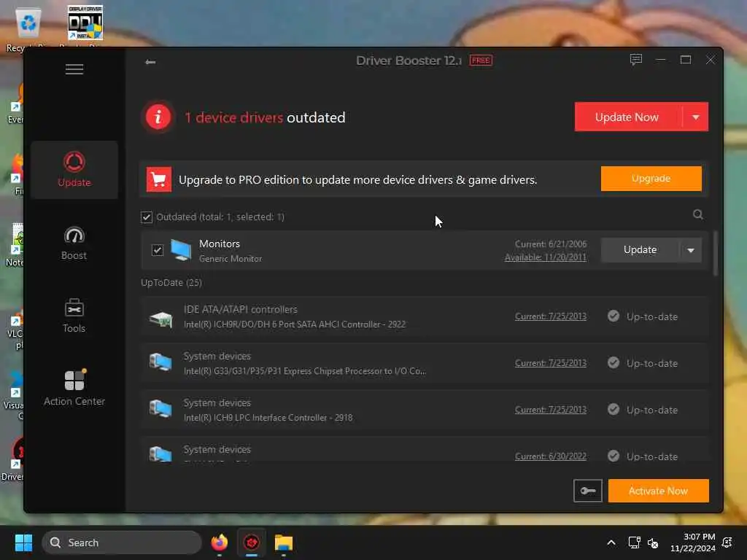
Task: Open the Boost section
Action: pyautogui.click(x=74, y=243)
